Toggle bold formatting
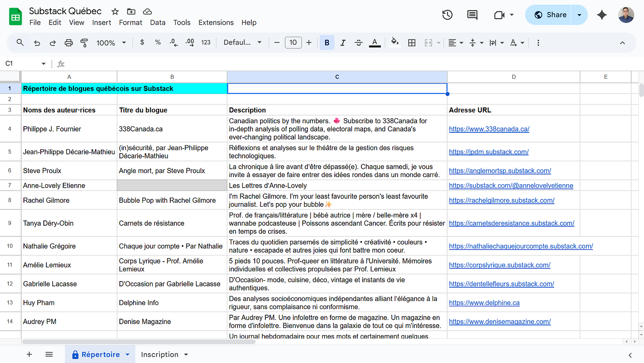This screenshot has height=363, width=644. [327, 42]
